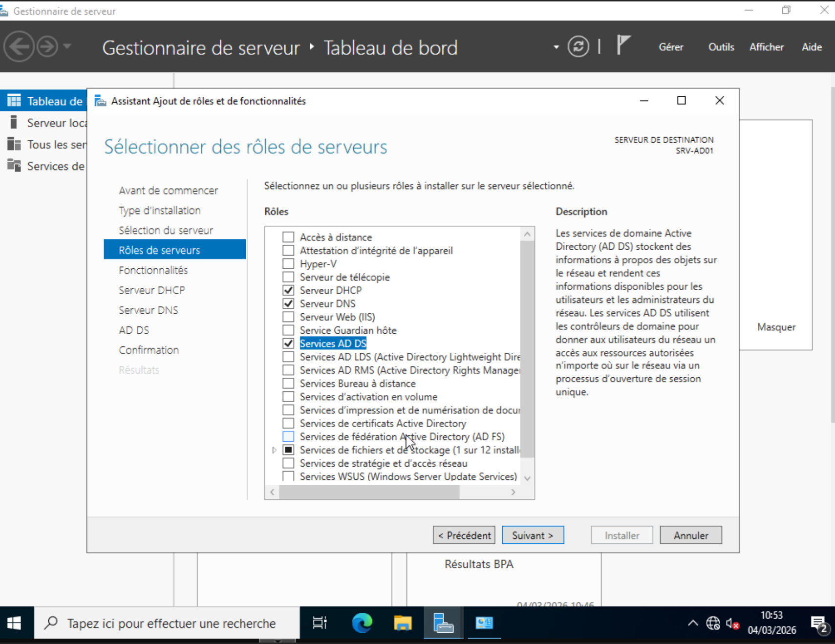Click the Task View taskbar icon
Screen dimensions: 835x644
pyautogui.click(x=320, y=623)
